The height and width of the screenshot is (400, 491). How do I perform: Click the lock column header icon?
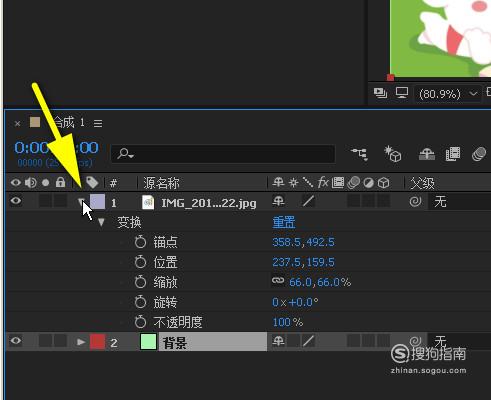(x=60, y=182)
